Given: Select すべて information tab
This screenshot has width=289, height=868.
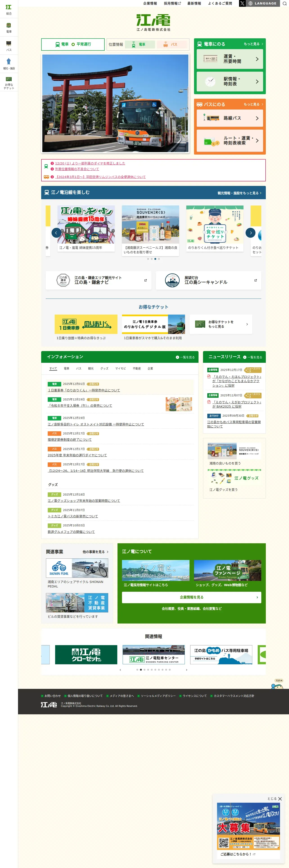Looking at the screenshot, I should pos(53,369).
